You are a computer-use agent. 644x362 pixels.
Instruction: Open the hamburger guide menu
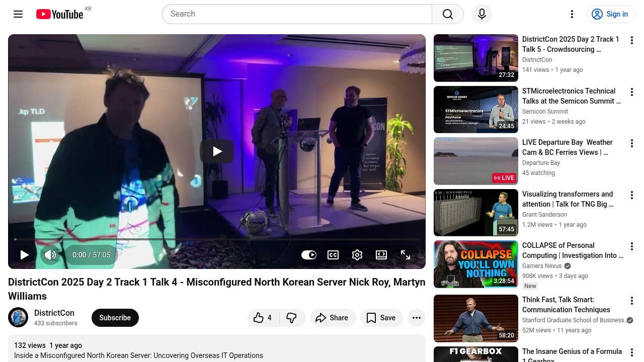18,14
